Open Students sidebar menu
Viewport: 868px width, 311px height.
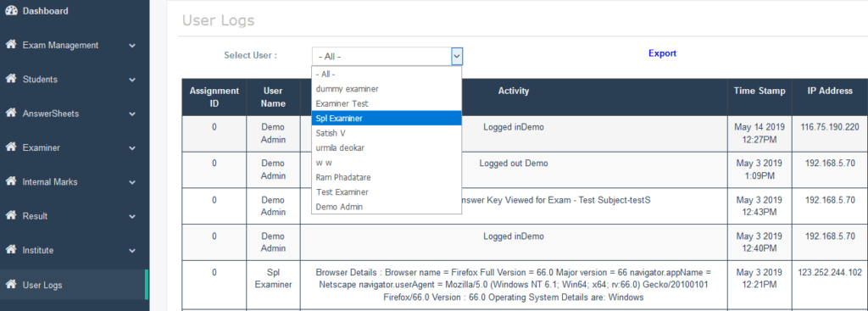75,80
